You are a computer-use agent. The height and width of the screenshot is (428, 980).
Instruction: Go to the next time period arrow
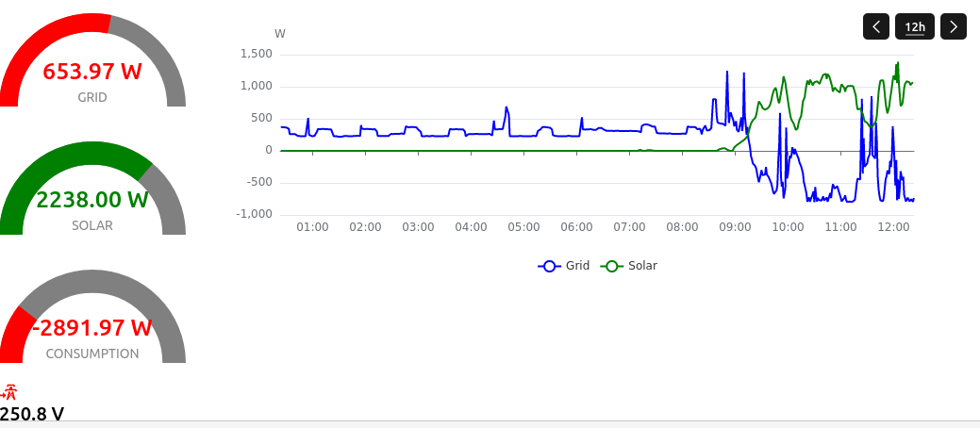[955, 26]
